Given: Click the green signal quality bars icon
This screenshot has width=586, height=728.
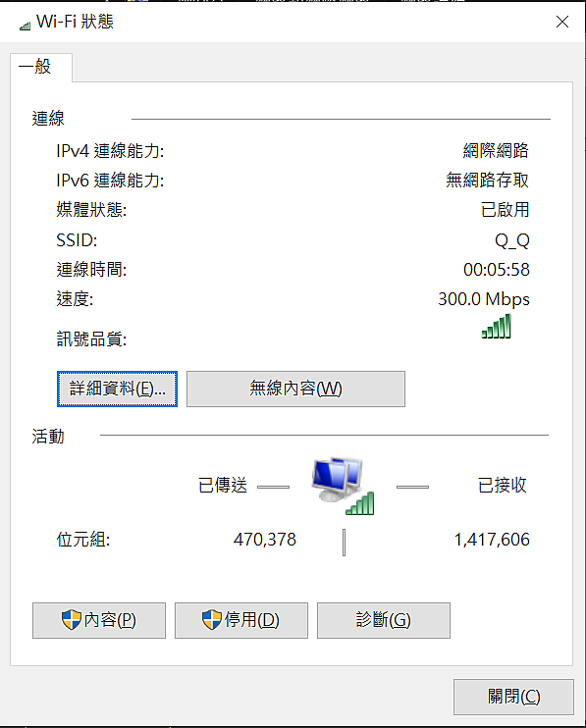Looking at the screenshot, I should coord(496,326).
